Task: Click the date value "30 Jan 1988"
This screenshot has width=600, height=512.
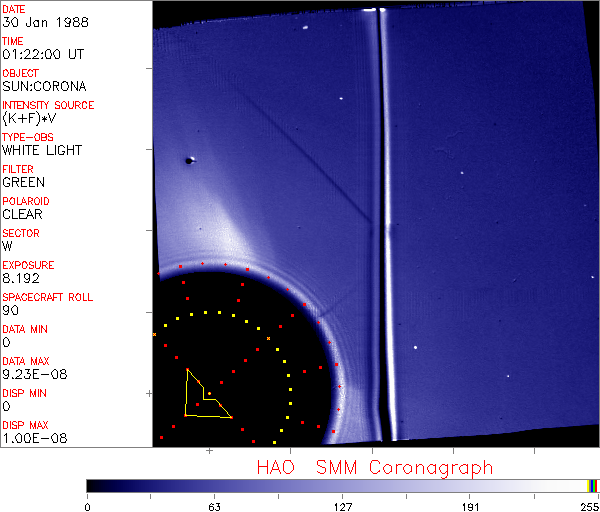Action: 38,23
